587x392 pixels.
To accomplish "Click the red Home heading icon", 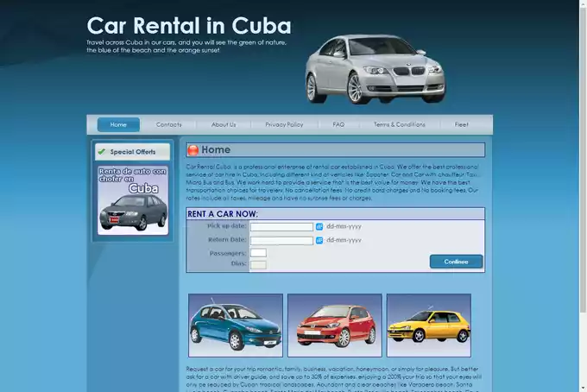I will click(193, 150).
